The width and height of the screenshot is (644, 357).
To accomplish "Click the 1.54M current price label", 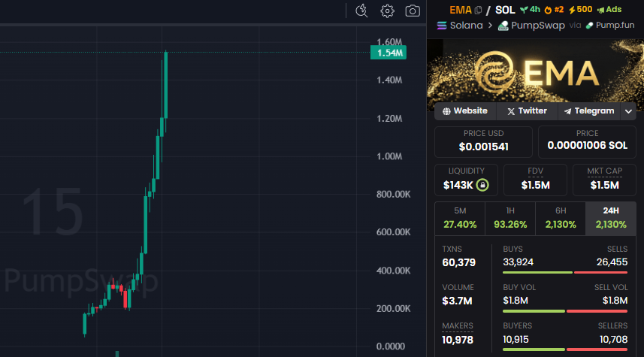I will [x=391, y=53].
